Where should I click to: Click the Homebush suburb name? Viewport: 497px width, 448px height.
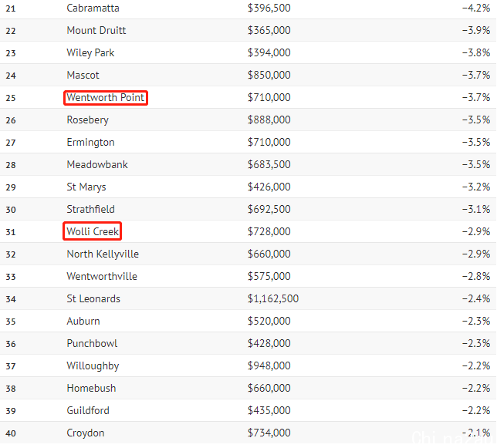coord(91,389)
